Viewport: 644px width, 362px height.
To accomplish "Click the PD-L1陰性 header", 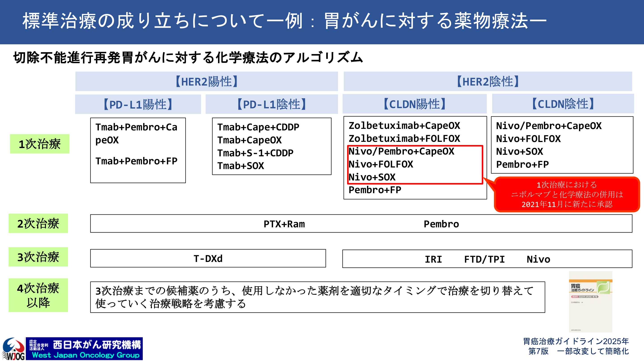I will (271, 104).
